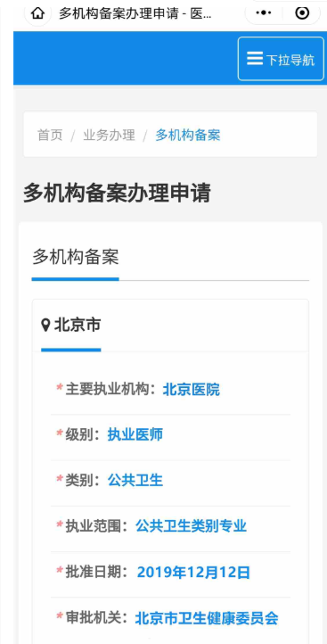Click the hamburger icon beside 下拉导航
Image resolution: width=327 pixels, height=644 pixels.
click(255, 58)
